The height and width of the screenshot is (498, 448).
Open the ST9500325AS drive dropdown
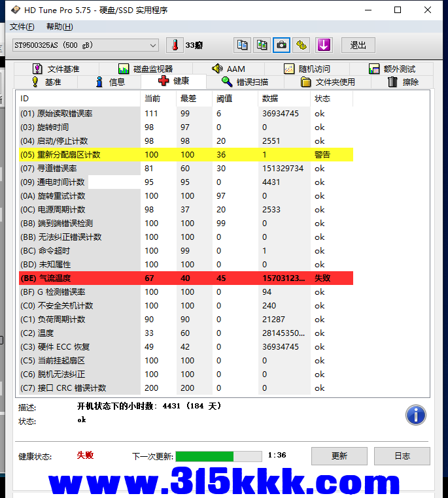coord(85,45)
